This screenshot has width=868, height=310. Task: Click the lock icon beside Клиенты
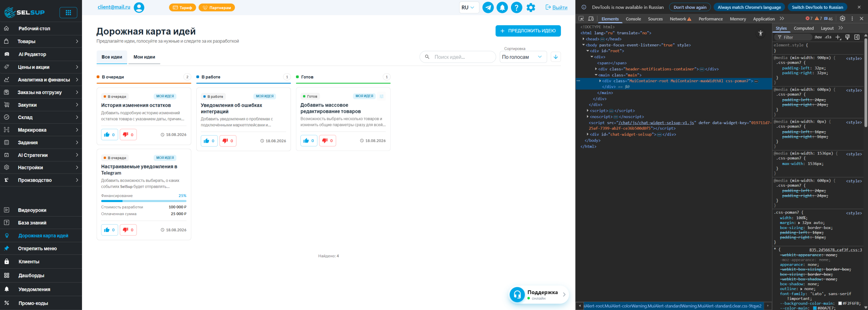pyautogui.click(x=6, y=262)
